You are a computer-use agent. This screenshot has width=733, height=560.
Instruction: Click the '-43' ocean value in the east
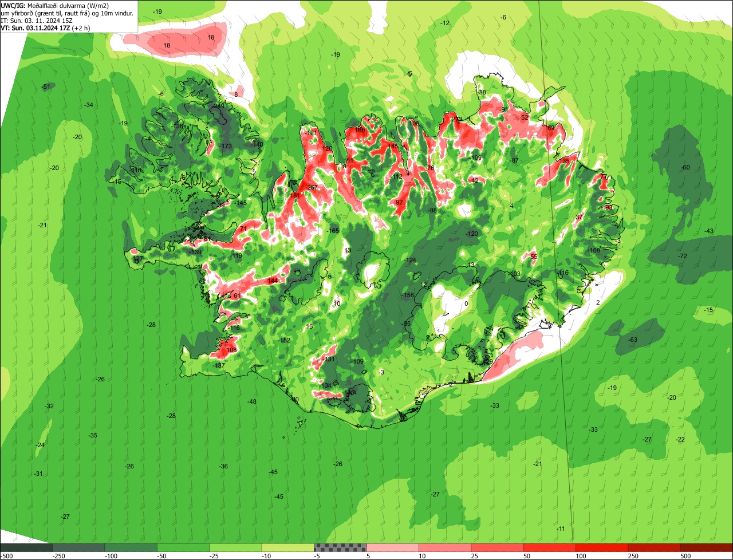click(709, 231)
